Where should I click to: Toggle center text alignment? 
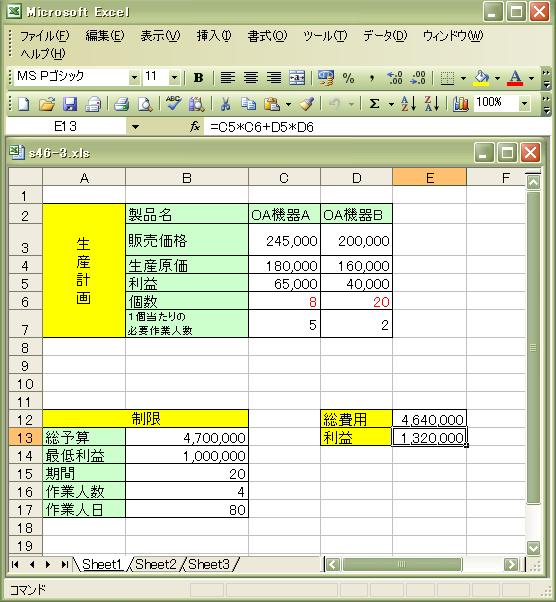(x=251, y=78)
